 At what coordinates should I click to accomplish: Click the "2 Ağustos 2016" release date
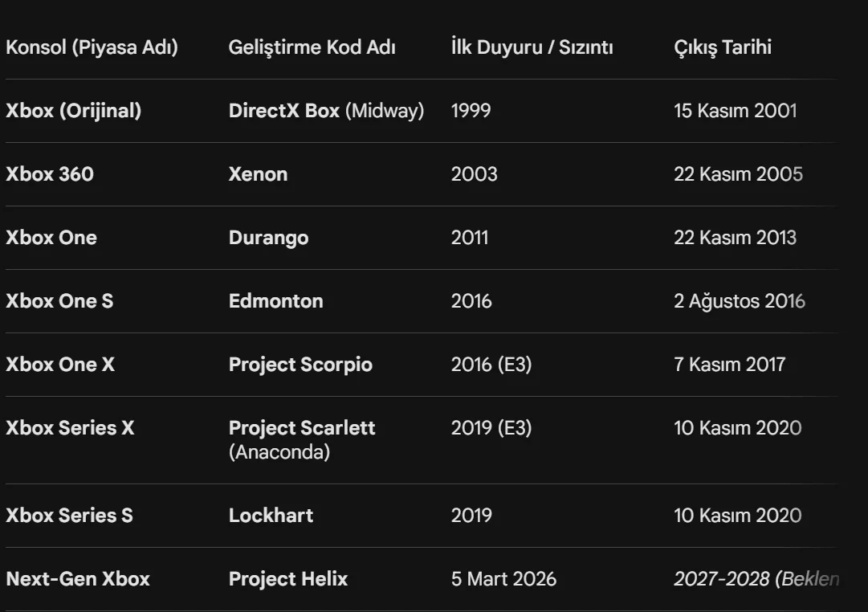739,301
